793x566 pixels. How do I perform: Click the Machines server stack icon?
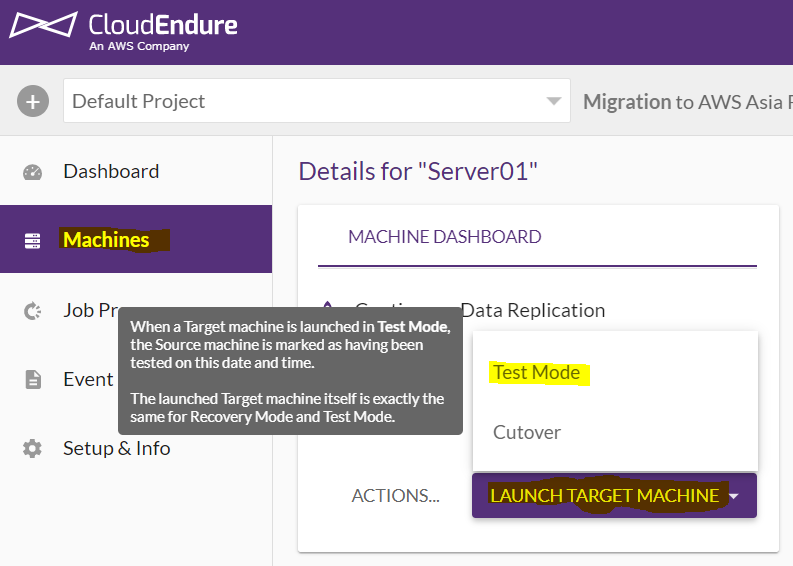click(x=32, y=241)
